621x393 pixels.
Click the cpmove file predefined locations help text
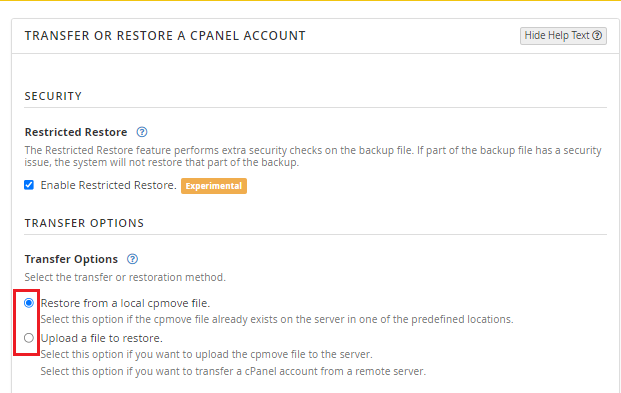[x=277, y=319]
